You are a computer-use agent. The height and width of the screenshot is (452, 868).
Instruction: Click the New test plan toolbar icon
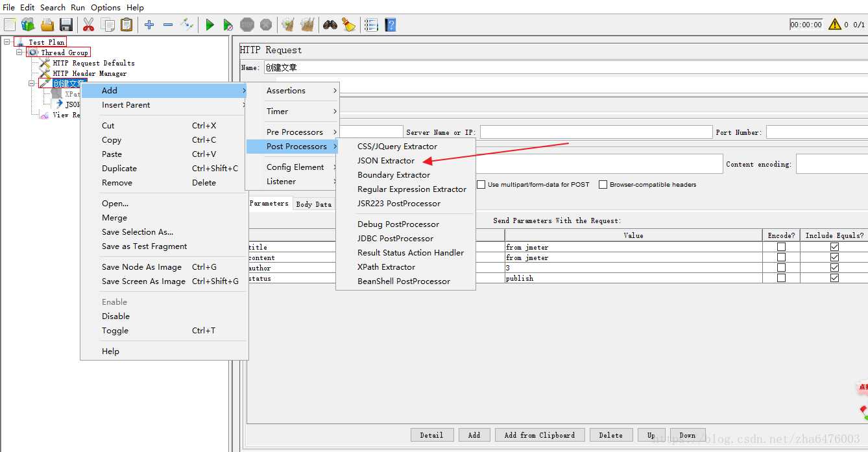click(x=10, y=25)
